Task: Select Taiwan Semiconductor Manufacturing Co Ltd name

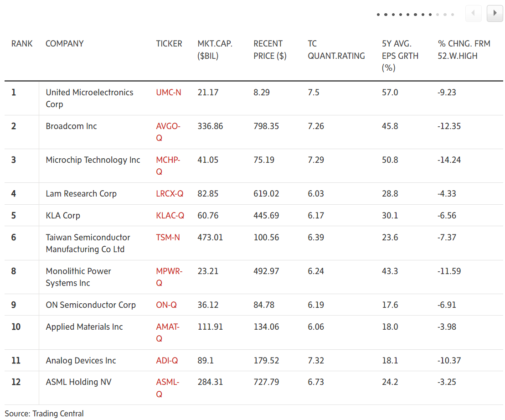Action: (x=88, y=244)
